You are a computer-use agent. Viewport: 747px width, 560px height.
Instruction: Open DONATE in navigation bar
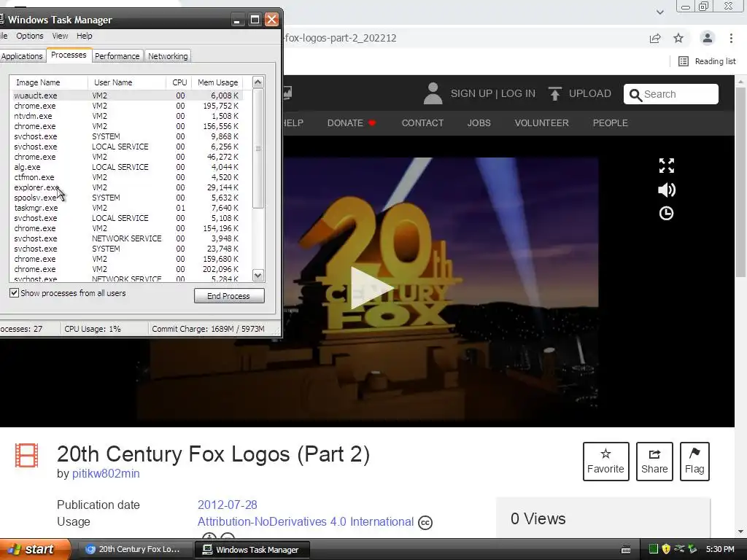click(x=352, y=122)
